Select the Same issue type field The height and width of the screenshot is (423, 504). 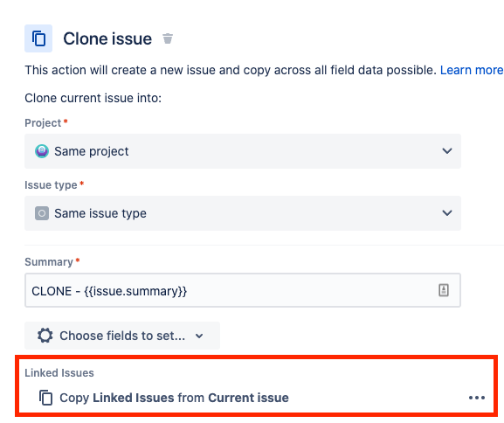pos(243,213)
